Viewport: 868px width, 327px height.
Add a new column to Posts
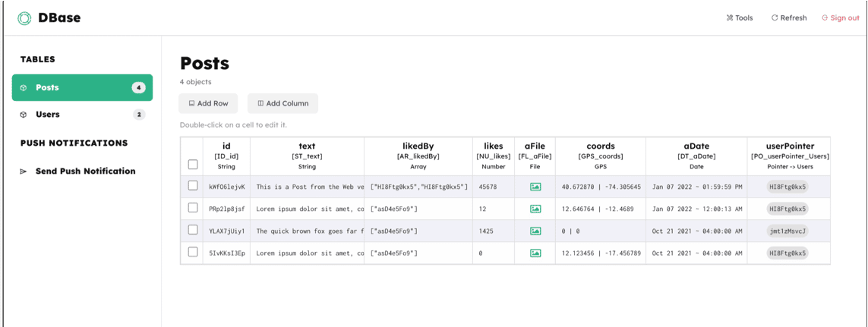pos(282,103)
